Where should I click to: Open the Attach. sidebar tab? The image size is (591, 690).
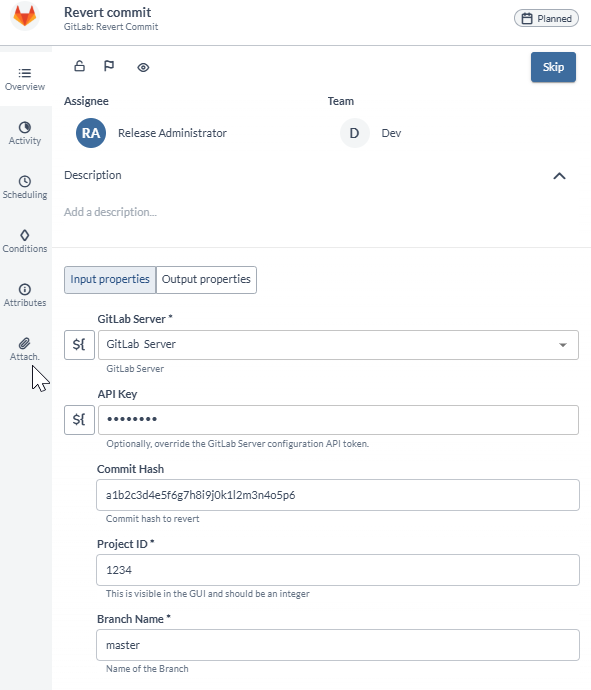point(25,350)
